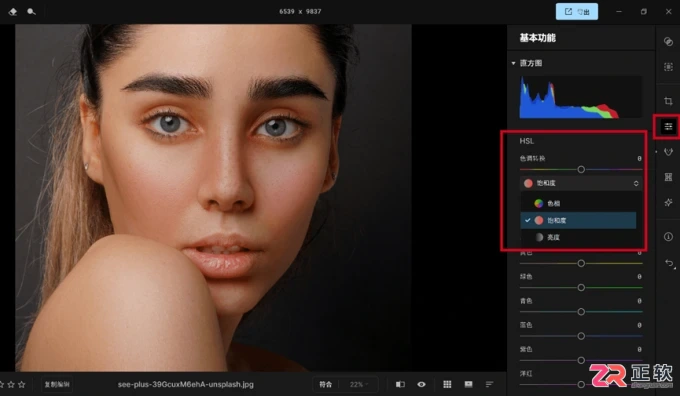This screenshot has height=396, width=680.
Task: Click the 符合 fit-to-view button
Action: (x=326, y=384)
